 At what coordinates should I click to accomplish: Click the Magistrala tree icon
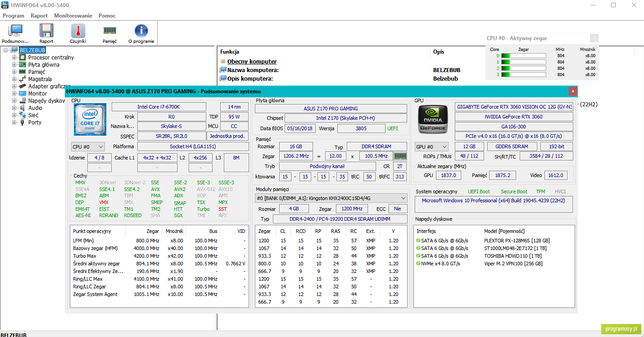(23, 79)
